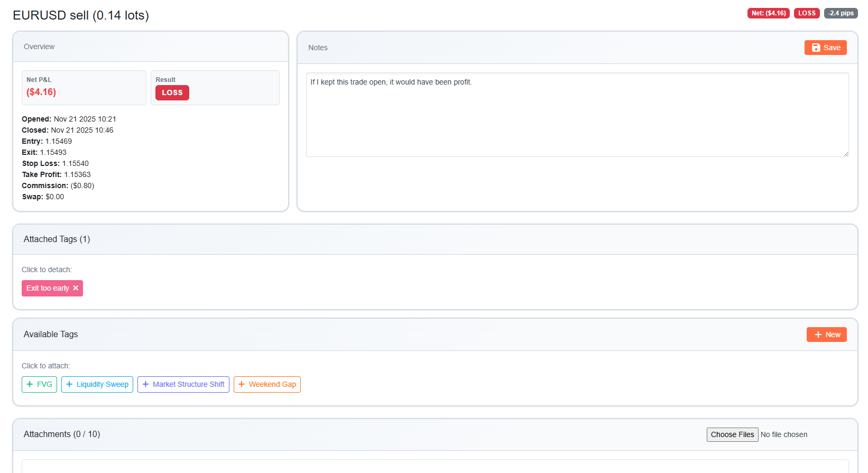Click the EURUSD sell (0.14 lots) title

point(81,15)
